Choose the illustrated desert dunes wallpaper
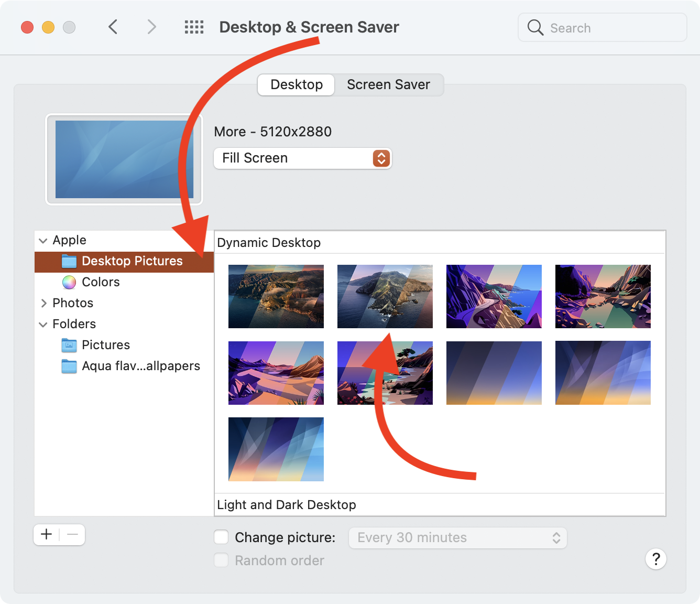 point(276,373)
